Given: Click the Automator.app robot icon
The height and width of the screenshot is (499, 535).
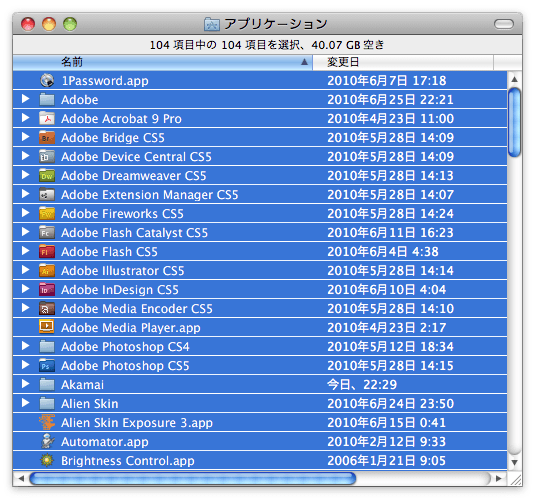Looking at the screenshot, I should coord(47,441).
